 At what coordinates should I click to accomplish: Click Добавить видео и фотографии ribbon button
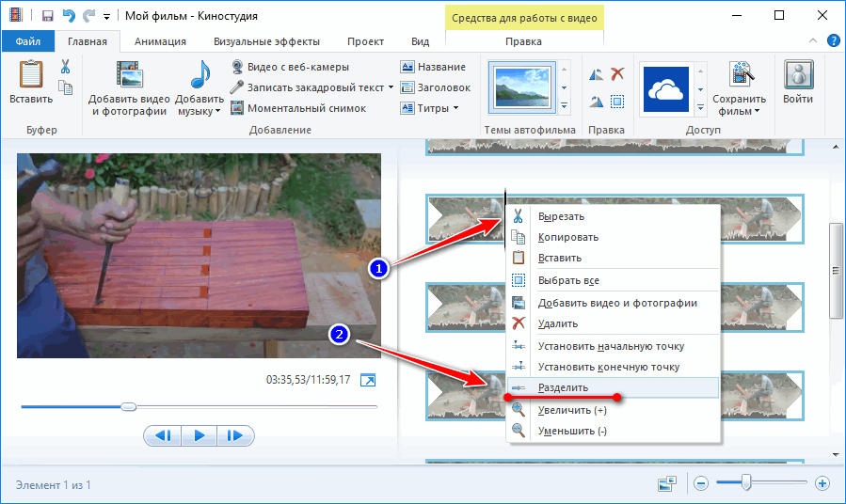pyautogui.click(x=129, y=89)
